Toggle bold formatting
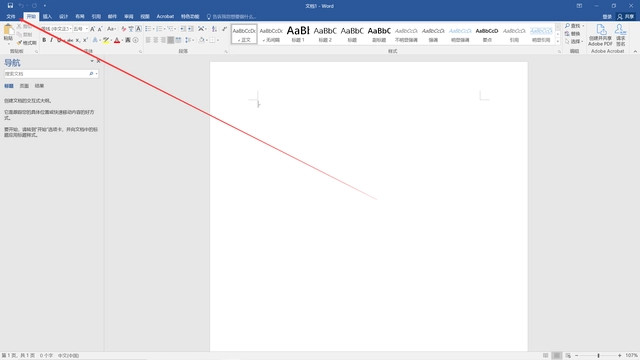Image resolution: width=640 pixels, height=360 pixels. pos(44,40)
